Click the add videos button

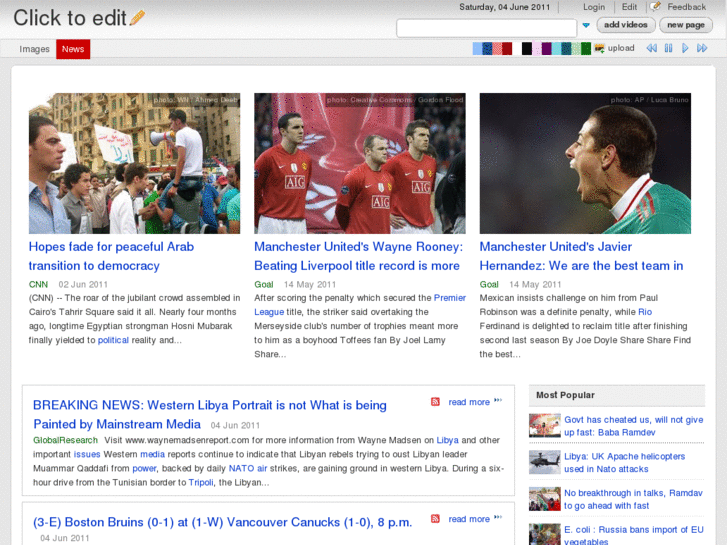625,25
